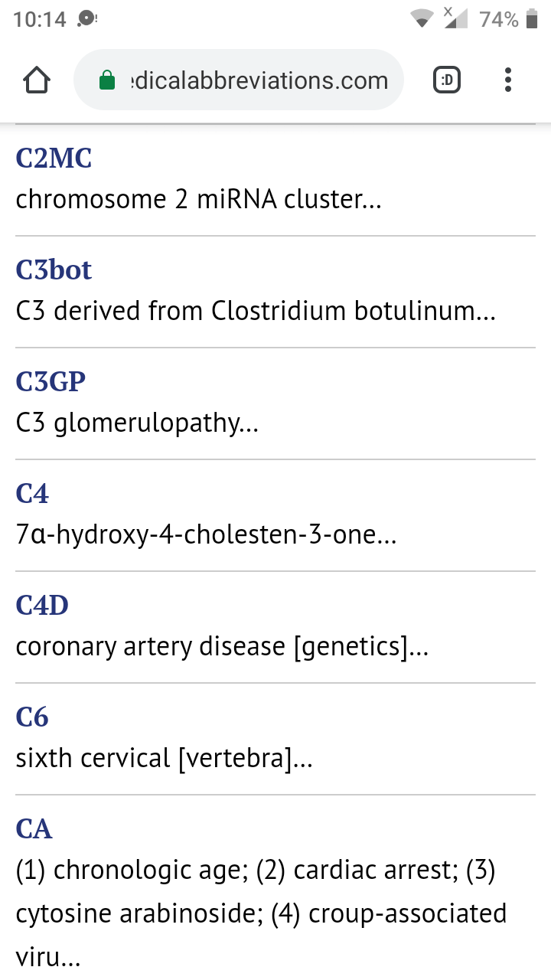The height and width of the screenshot is (980, 551).
Task: Open the C2MC abbreviation entry
Action: click(x=54, y=158)
